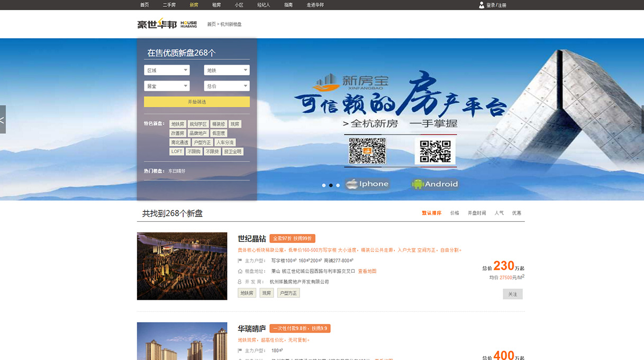Click the 地铁房 tag under 世纪晶钻
Image resolution: width=644 pixels, height=360 pixels.
point(247,293)
